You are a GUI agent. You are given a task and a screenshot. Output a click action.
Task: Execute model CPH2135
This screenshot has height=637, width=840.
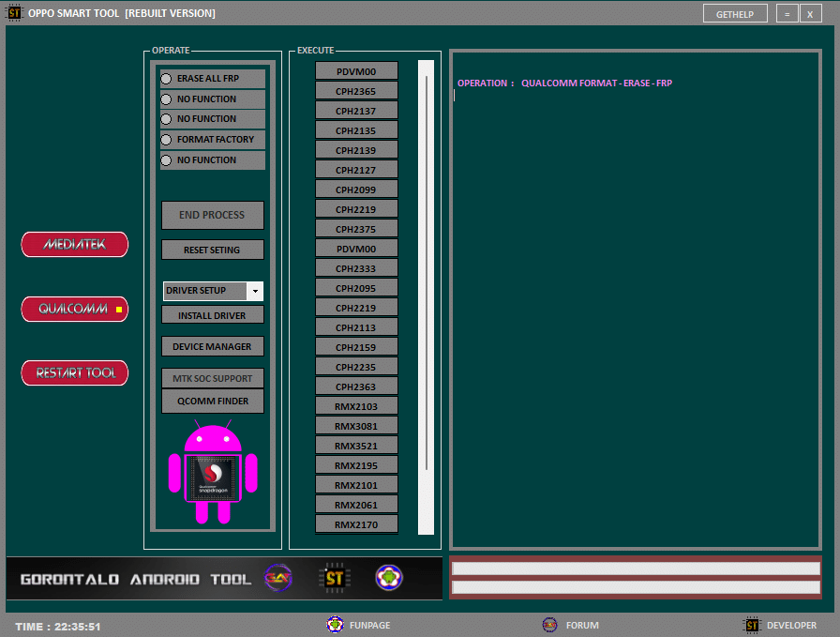click(356, 130)
